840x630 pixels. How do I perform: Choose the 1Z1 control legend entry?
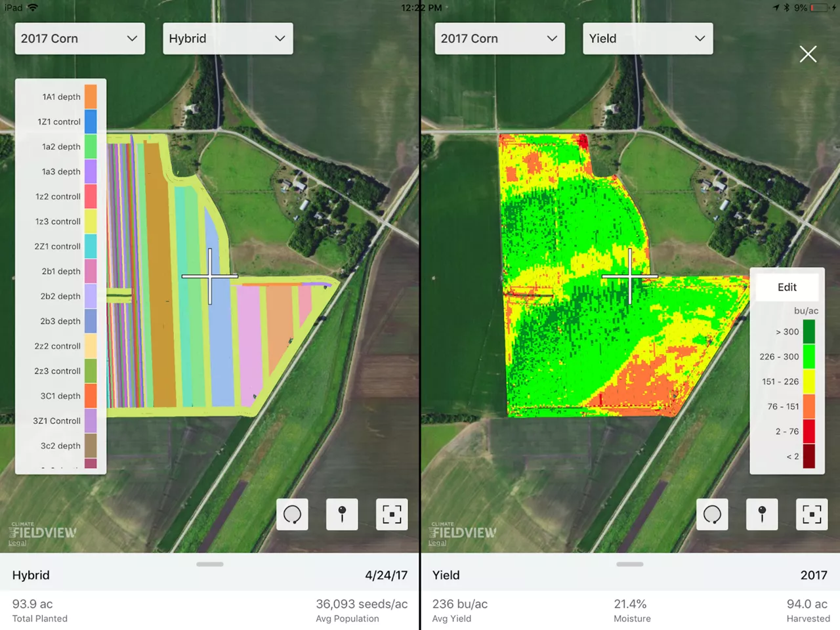pos(60,121)
